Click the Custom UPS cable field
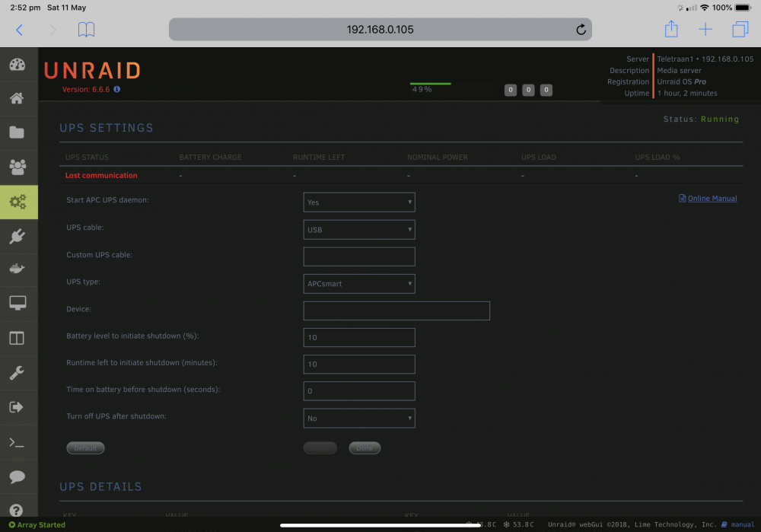The image size is (761, 532). tap(359, 256)
